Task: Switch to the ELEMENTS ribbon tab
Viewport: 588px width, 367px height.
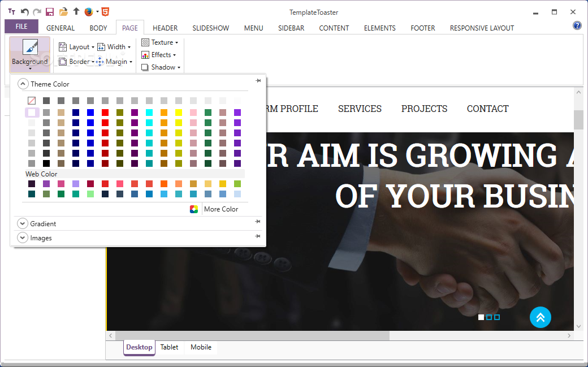Action: click(379, 28)
